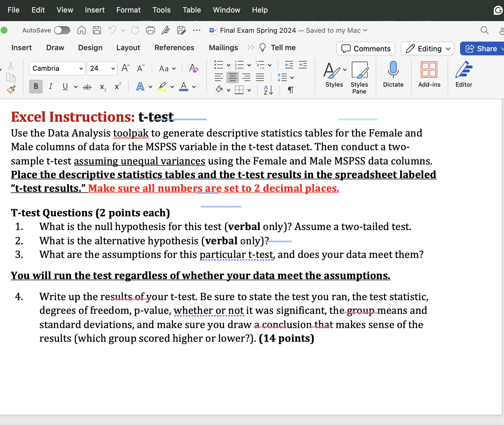Sort text using the A-Z icon
The width and height of the screenshot is (504, 425).
point(267,90)
